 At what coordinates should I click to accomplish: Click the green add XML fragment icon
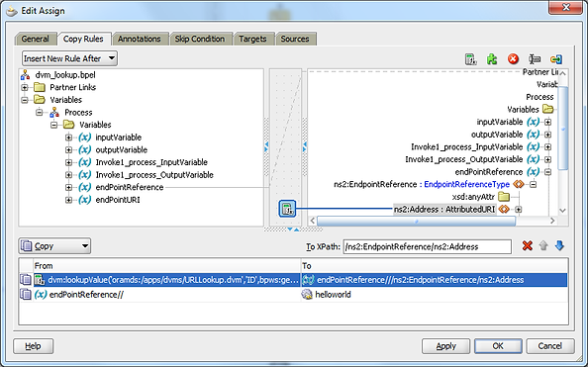pyautogui.click(x=492, y=59)
